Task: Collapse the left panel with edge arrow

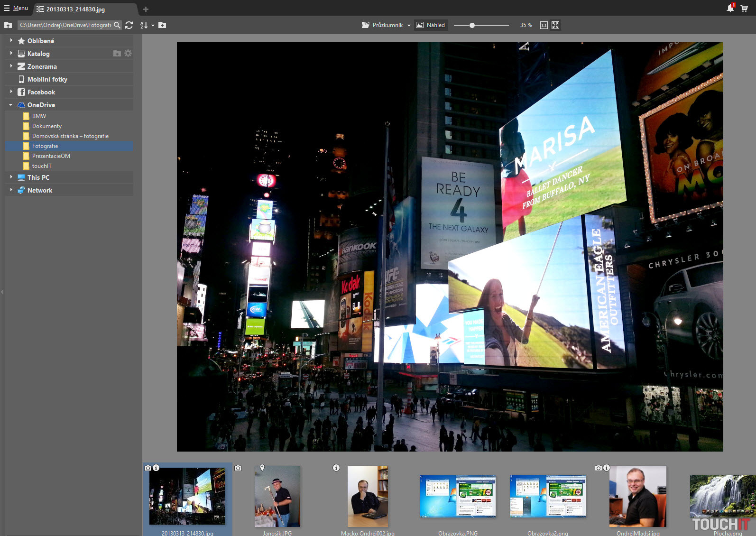Action: click(x=2, y=292)
